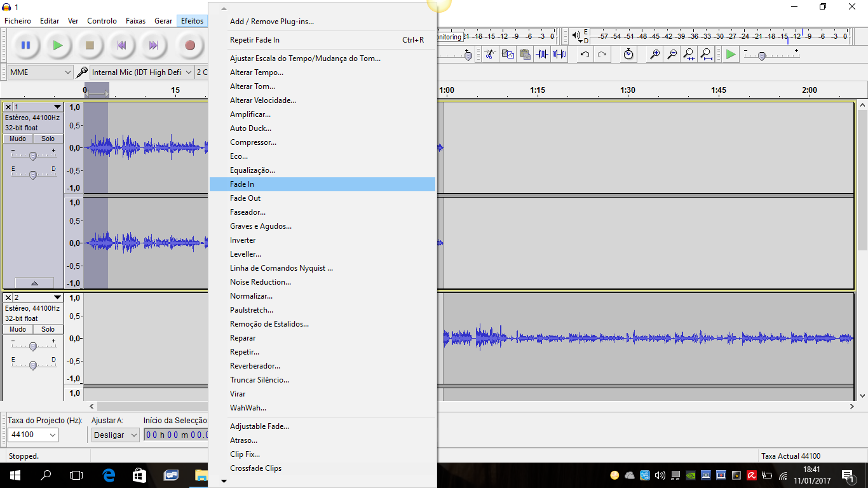Screen dimensions: 868x488
Task: Click the Zoom In magnifier icon
Action: click(654, 54)
